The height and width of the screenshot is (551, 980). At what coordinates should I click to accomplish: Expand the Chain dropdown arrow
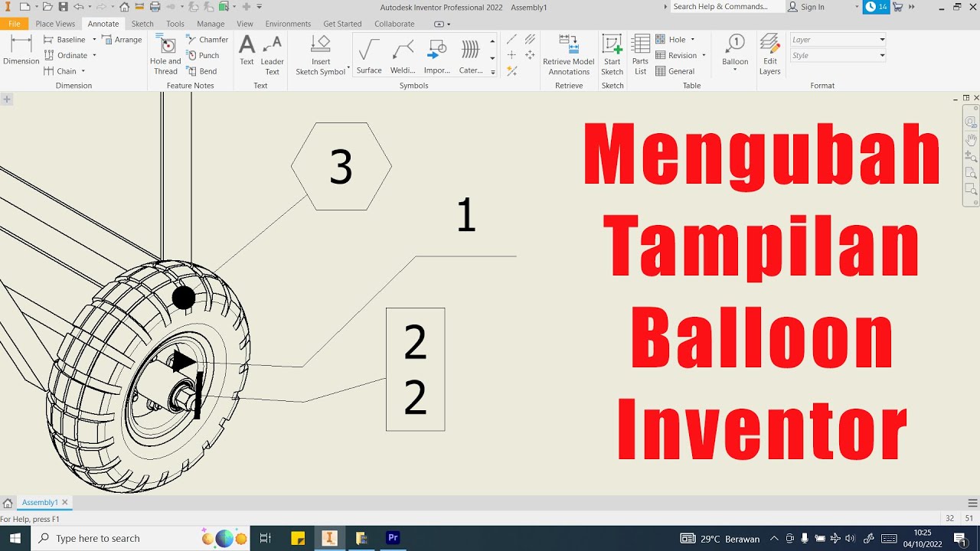pyautogui.click(x=83, y=71)
